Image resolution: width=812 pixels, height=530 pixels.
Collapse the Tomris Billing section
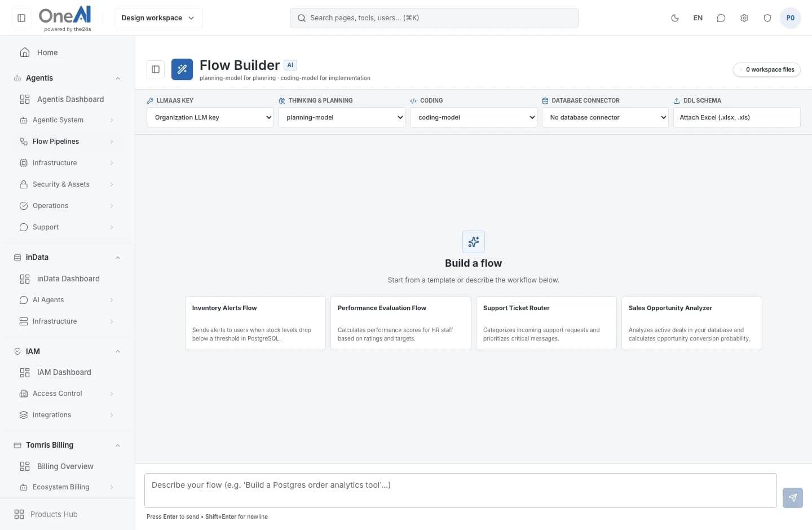[118, 445]
